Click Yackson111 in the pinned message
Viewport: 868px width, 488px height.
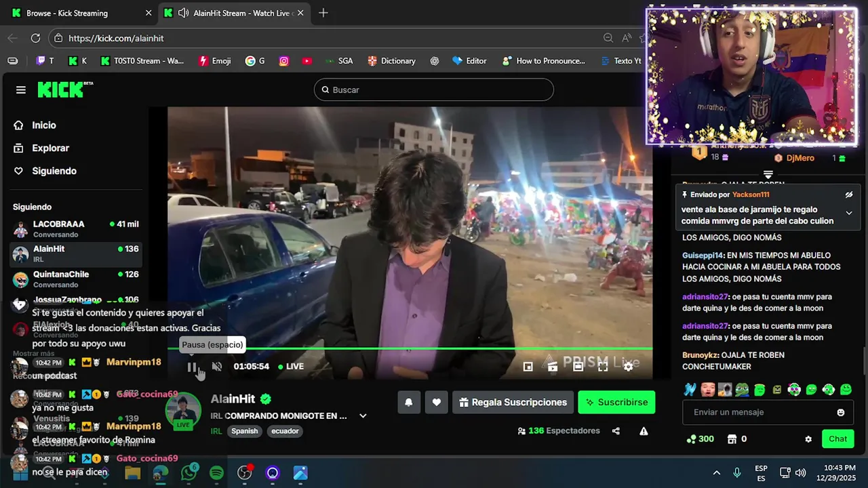(751, 195)
